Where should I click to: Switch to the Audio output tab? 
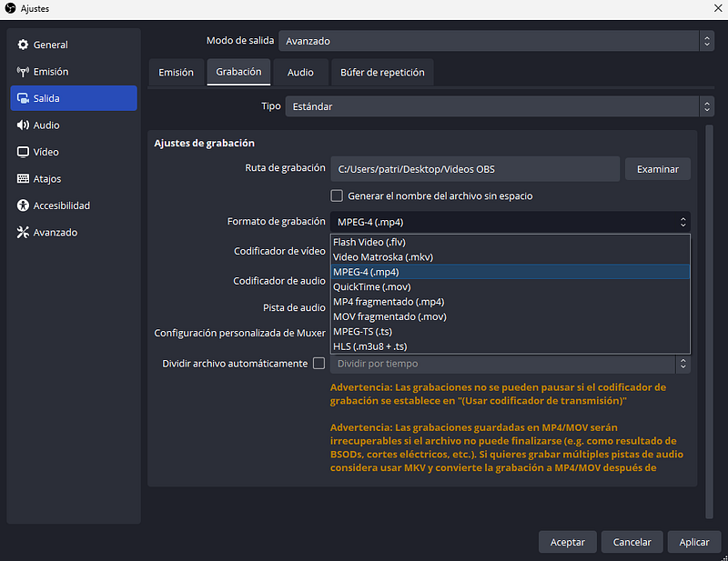[x=300, y=73]
